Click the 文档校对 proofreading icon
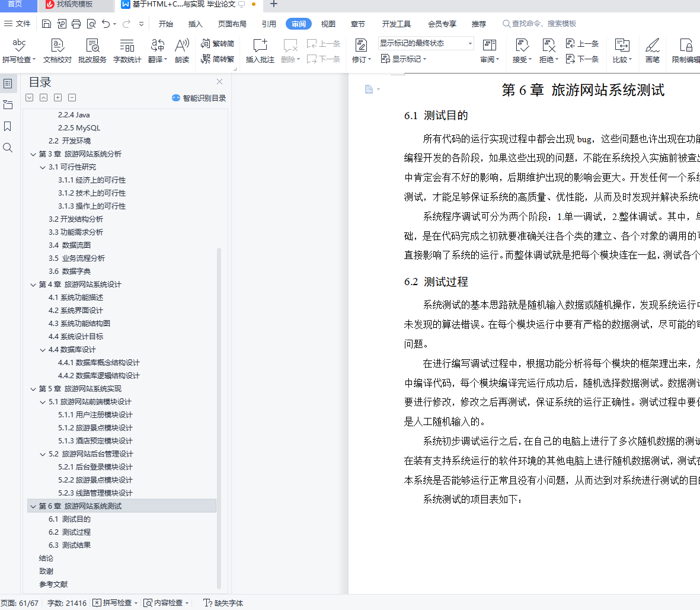 tap(57, 51)
